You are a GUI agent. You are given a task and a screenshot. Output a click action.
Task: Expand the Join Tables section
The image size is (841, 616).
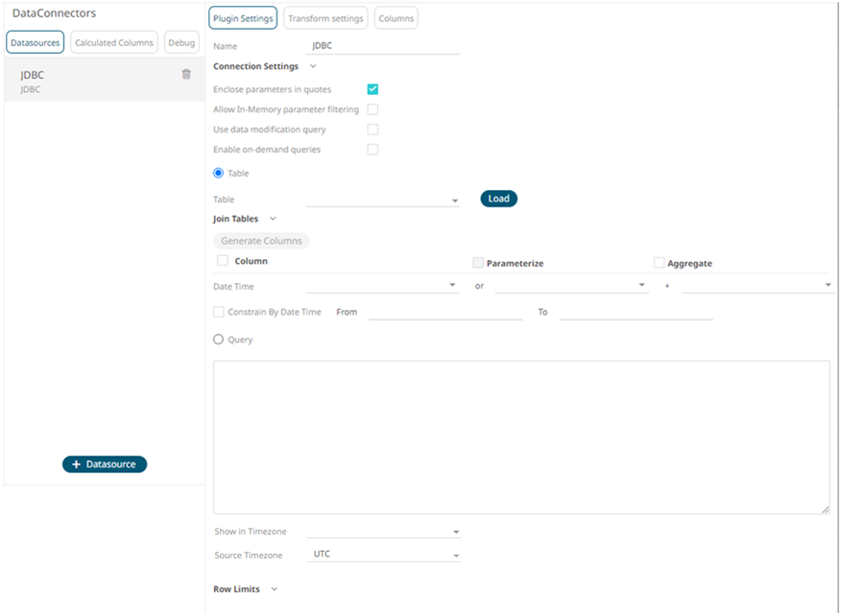click(273, 220)
